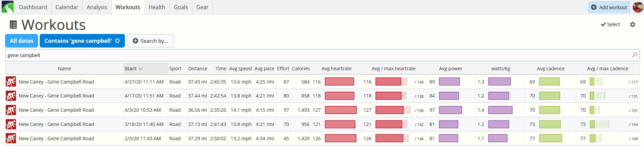Open the All dates filter
The height and width of the screenshot is (146, 644).
[22, 41]
